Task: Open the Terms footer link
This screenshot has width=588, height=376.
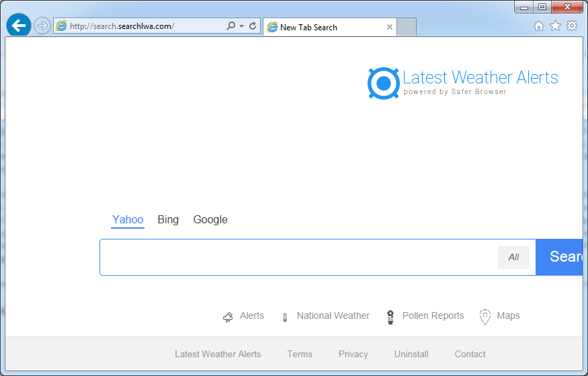Action: coord(300,354)
